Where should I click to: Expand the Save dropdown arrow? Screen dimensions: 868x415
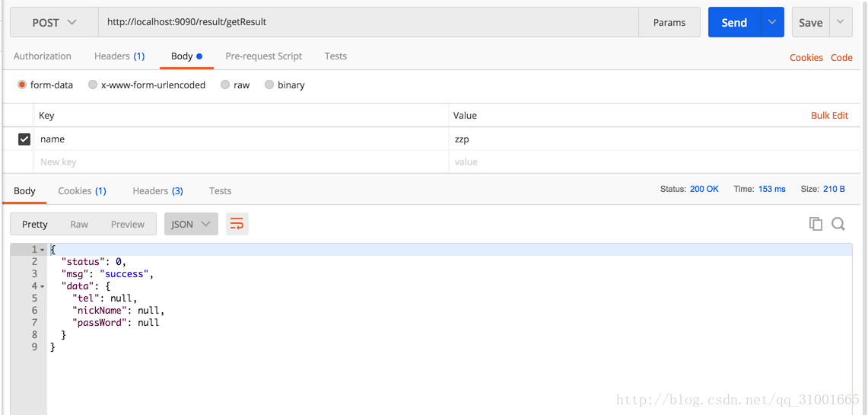841,23
